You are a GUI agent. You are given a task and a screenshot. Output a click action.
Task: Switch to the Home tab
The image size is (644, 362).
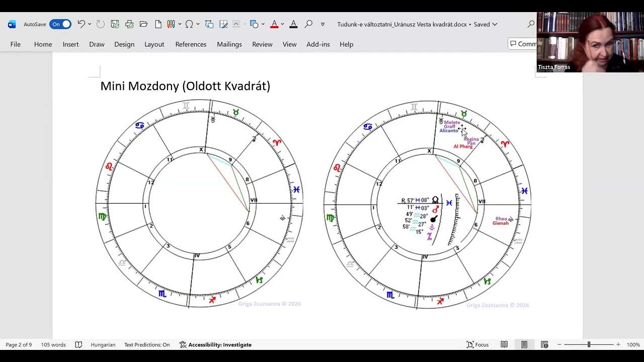pyautogui.click(x=43, y=44)
